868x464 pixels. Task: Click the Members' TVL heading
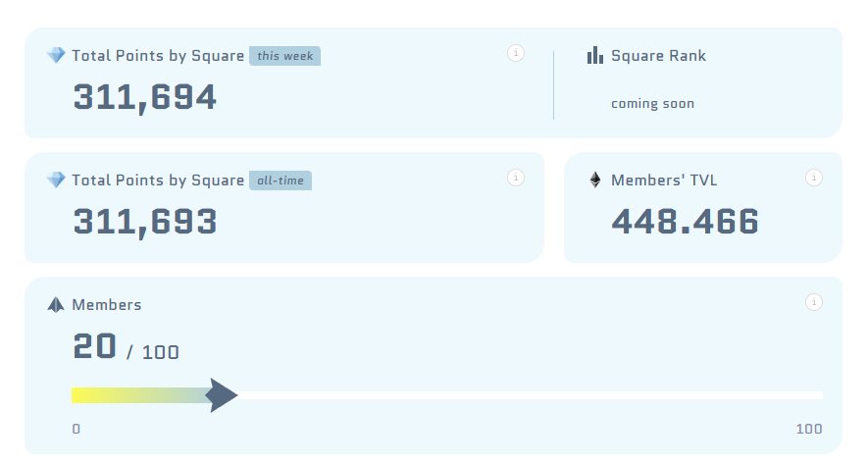[664, 180]
